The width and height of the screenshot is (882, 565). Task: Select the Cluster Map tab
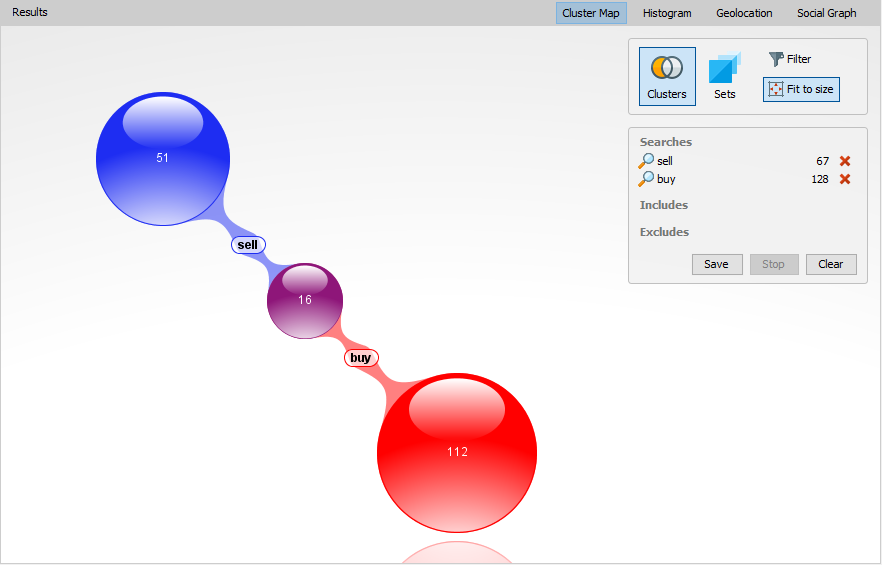pos(591,13)
